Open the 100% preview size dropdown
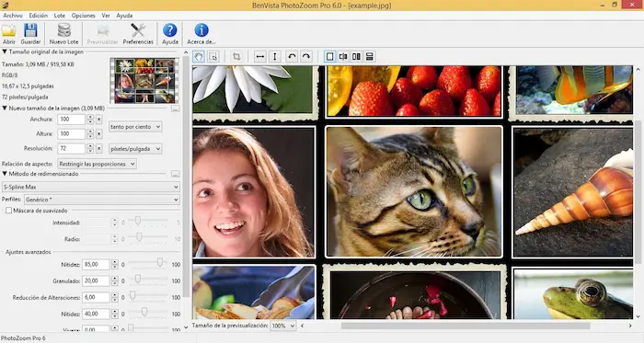This screenshot has height=343, width=644. (283, 326)
